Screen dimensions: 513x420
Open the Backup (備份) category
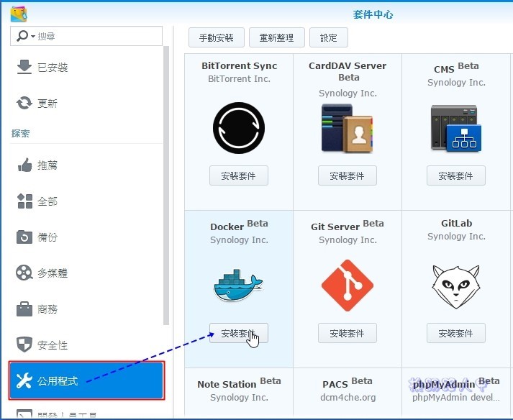pyautogui.click(x=47, y=237)
